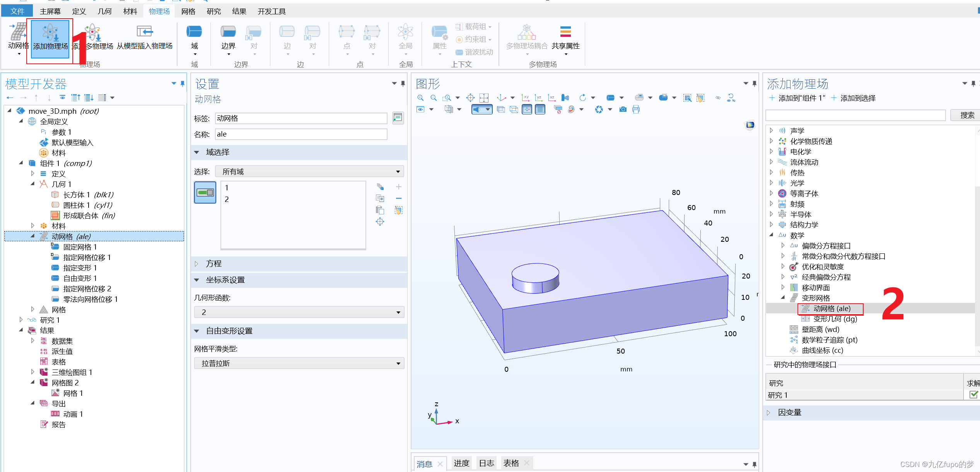
Task: Expand the Equation section
Action: click(213, 263)
